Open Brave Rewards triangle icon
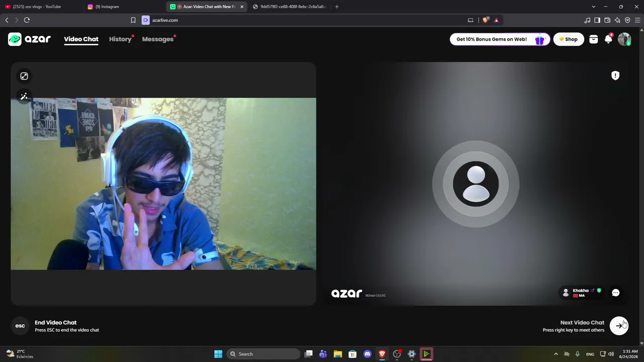Image resolution: width=644 pixels, height=362 pixels. click(x=496, y=20)
